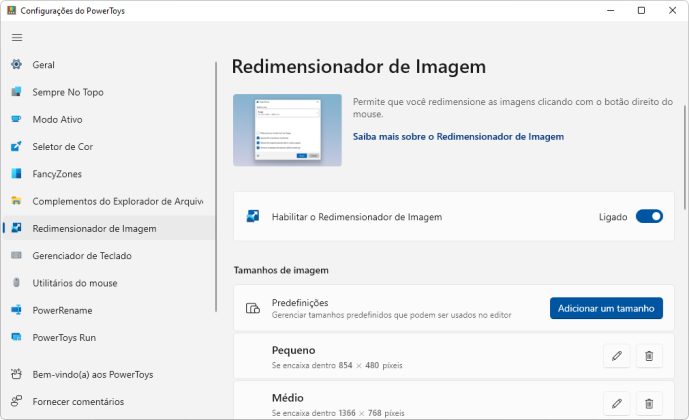This screenshot has width=689, height=420.
Task: Click the Predefinições presets icon
Action: point(253,308)
